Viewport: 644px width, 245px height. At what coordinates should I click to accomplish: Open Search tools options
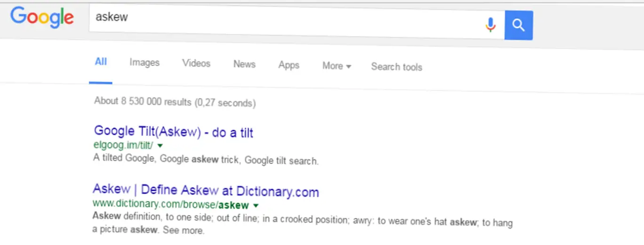pos(396,67)
